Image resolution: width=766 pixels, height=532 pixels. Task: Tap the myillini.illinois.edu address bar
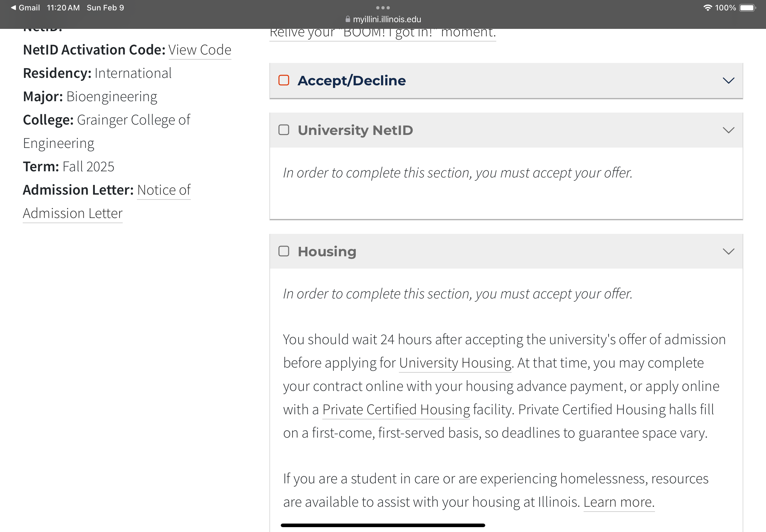click(383, 19)
